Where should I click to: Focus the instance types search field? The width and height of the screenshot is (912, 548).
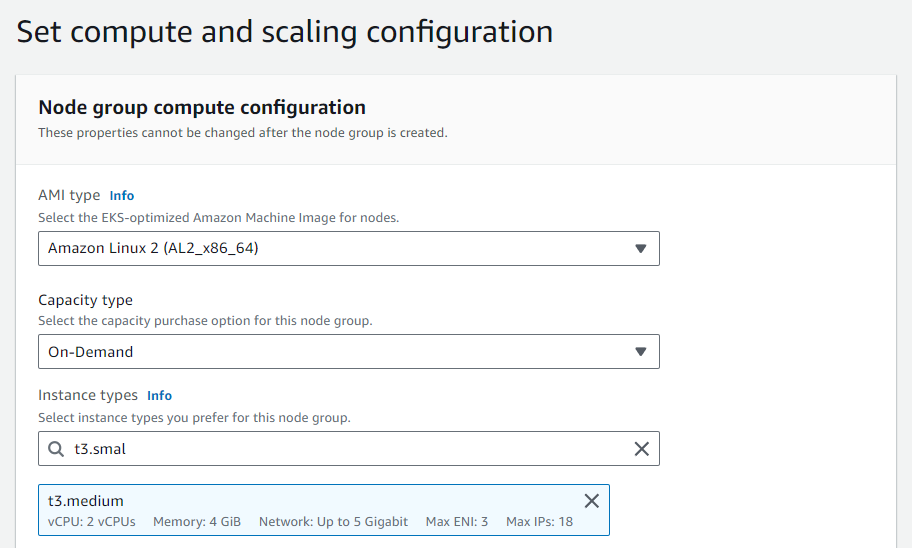coord(349,449)
